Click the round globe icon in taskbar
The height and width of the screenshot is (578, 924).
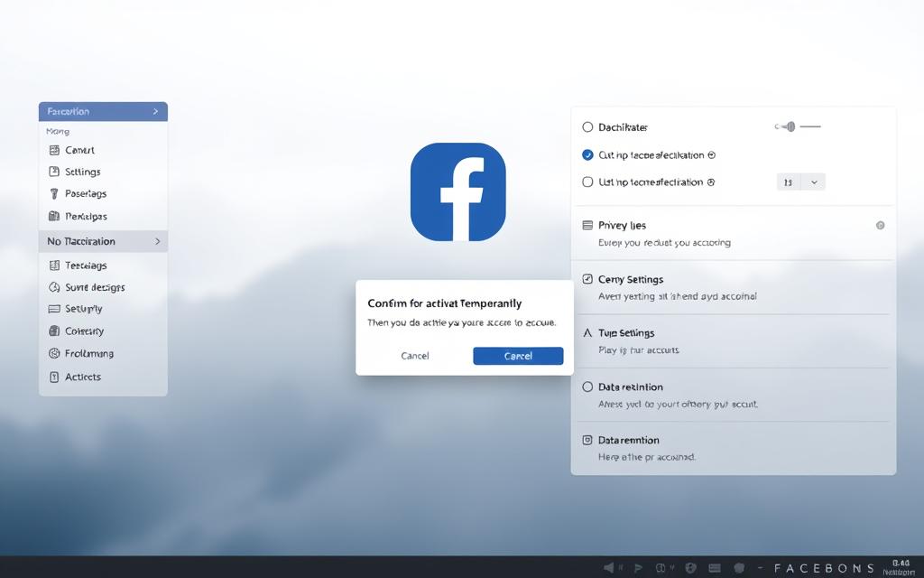691,568
